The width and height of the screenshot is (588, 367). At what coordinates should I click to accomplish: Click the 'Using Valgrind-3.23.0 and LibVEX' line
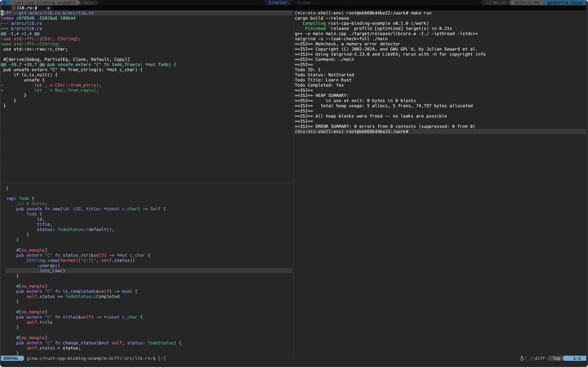[x=390, y=54]
